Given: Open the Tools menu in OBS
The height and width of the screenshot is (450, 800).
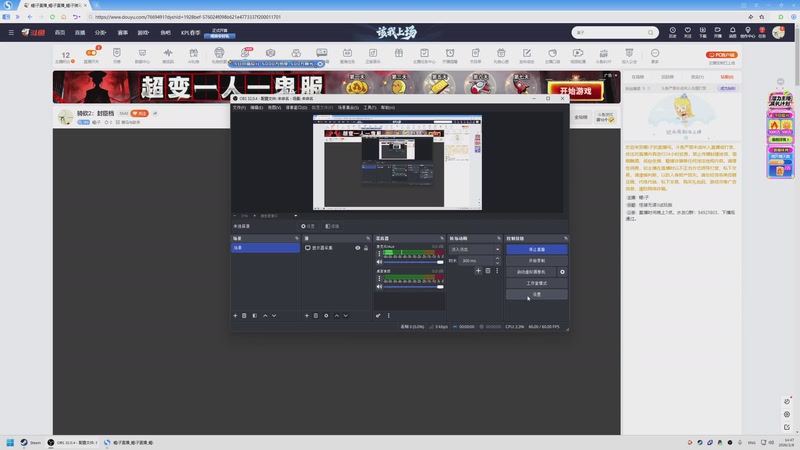Looking at the screenshot, I should pos(369,108).
